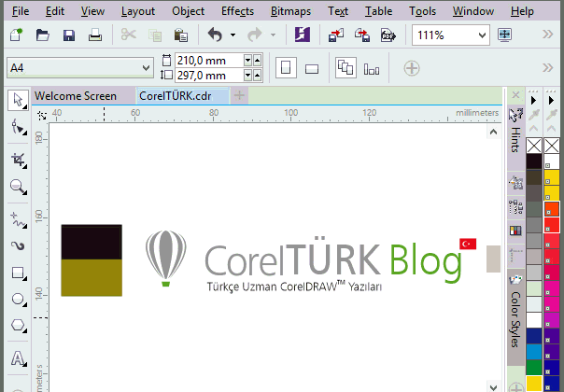The height and width of the screenshot is (392, 564).
Task: Pick the green palette swatch
Action: coord(534,367)
